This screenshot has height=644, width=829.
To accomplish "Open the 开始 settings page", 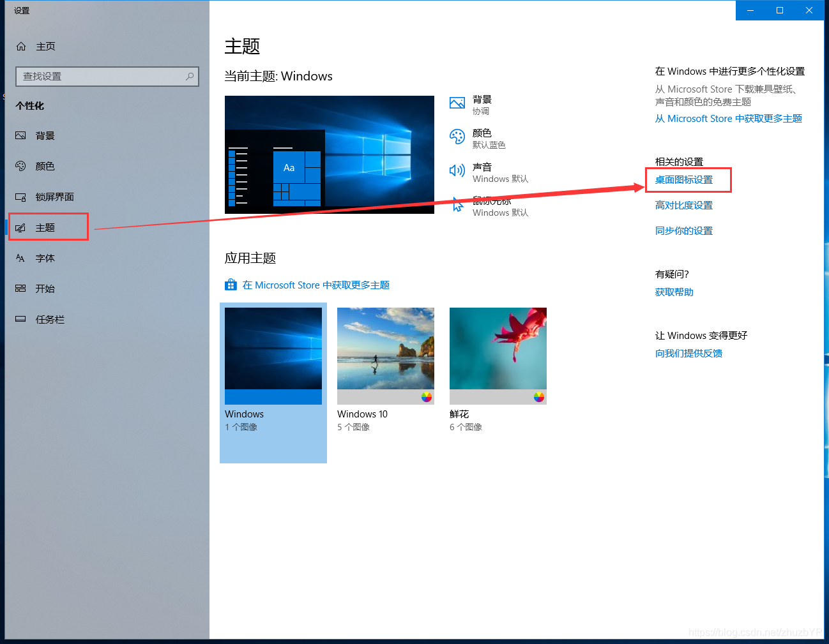I will pos(107,288).
